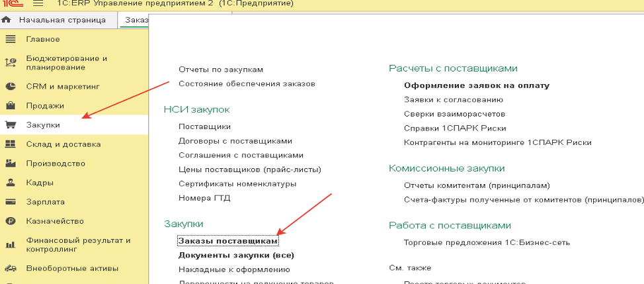Open Сертификаты номенклатуры
This screenshot has height=284, width=644.
[237, 184]
